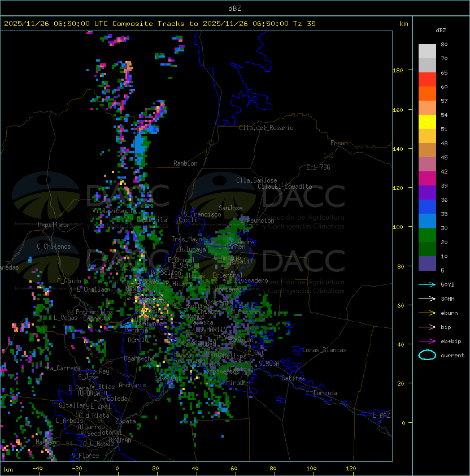Click the Agrelo map label
Screen dimensions: 470x476
[x=138, y=340]
